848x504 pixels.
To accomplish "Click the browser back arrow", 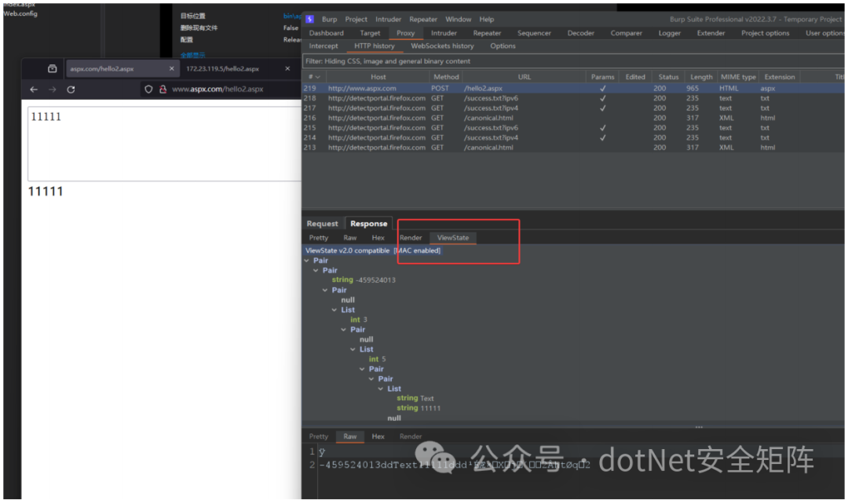I will tap(34, 89).
